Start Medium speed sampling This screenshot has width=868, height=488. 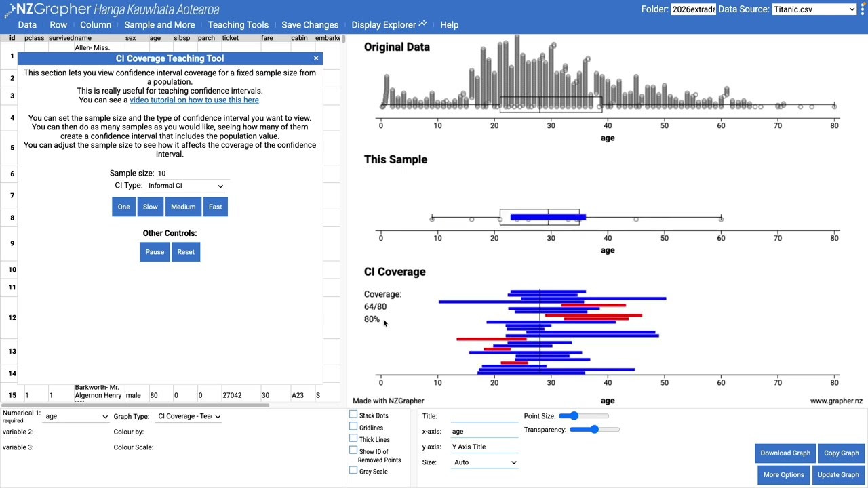pos(183,207)
